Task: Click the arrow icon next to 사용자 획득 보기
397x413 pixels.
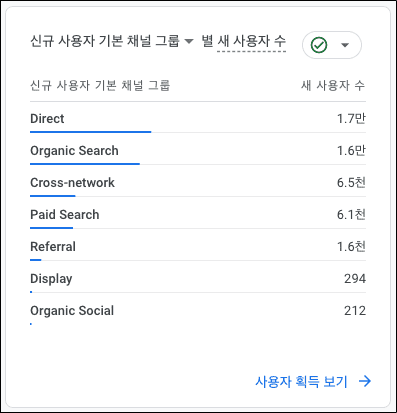Action: (x=365, y=381)
